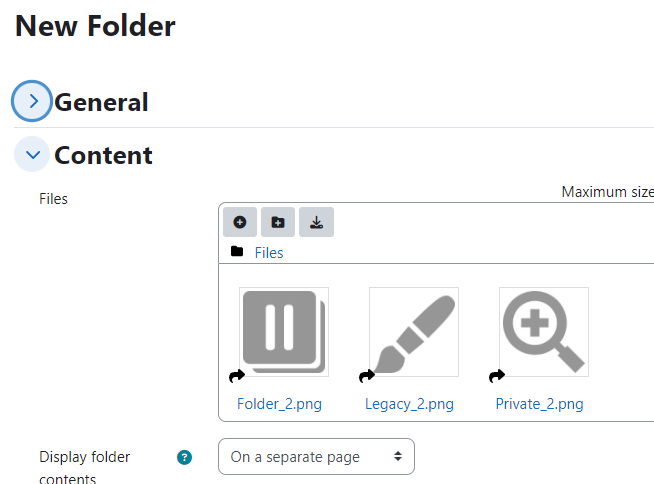
Task: Select the Private_2.png magnifier thumbnail
Action: pyautogui.click(x=544, y=332)
